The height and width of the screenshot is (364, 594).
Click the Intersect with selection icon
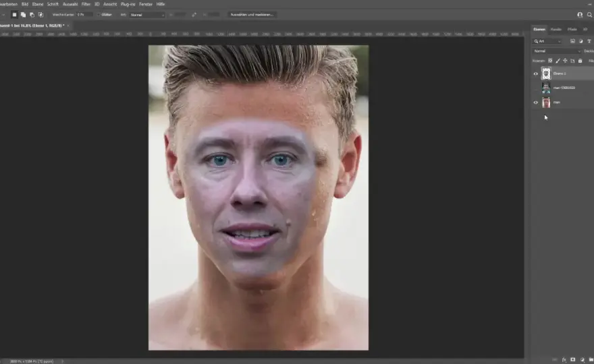tap(41, 15)
